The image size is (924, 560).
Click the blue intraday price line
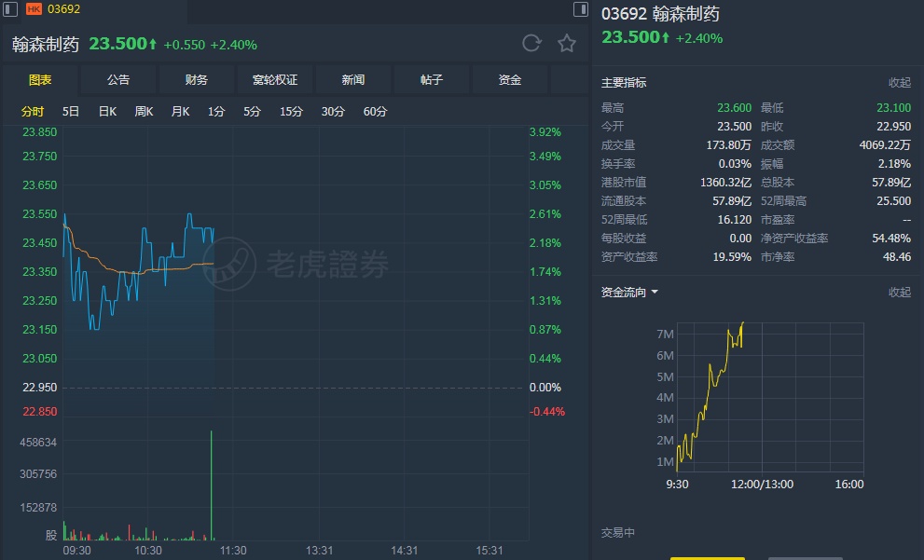(x=139, y=271)
